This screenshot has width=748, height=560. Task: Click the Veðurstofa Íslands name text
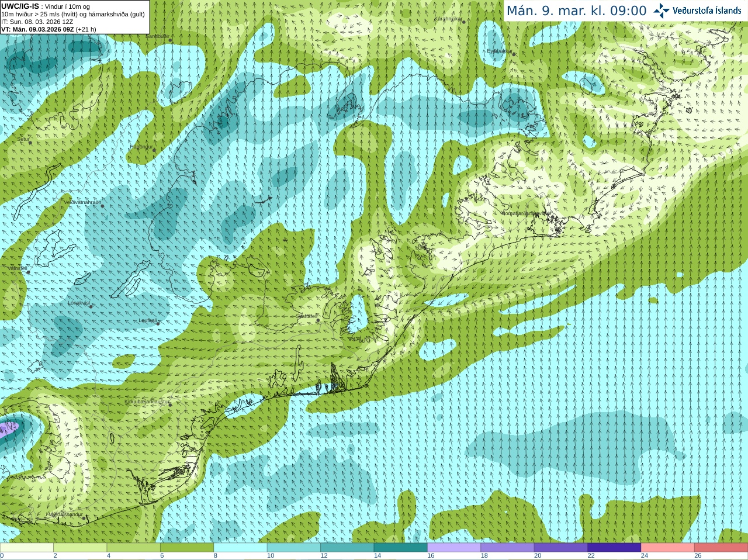[x=707, y=11]
